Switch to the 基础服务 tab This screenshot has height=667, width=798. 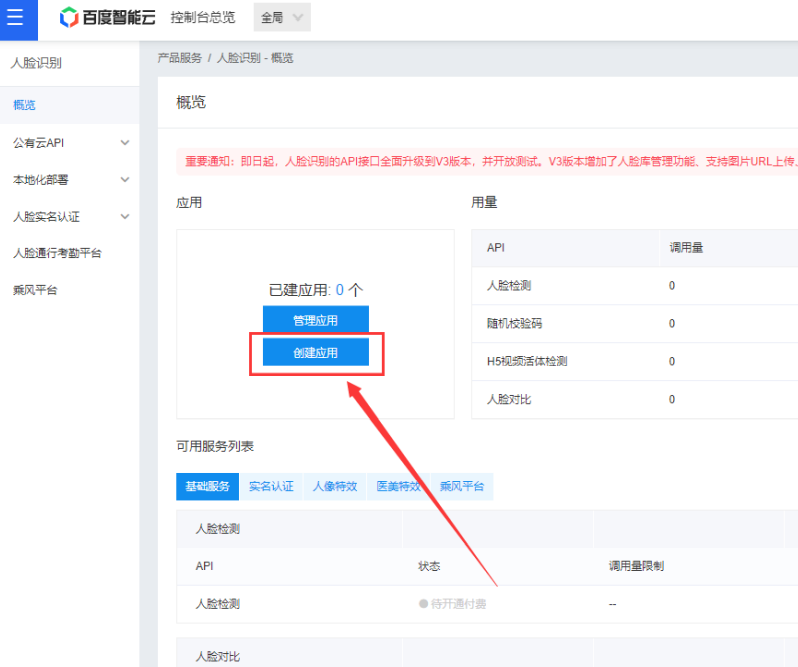point(207,486)
